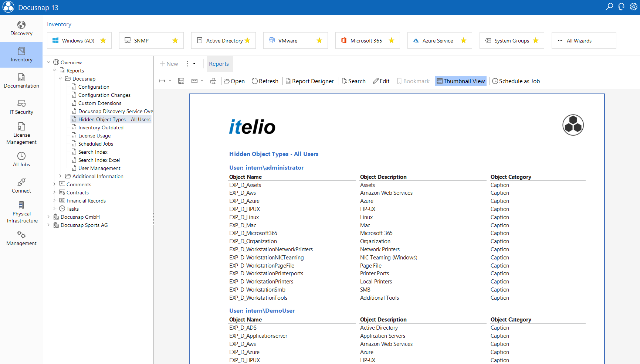Click Search in report toolbar
The width and height of the screenshot is (640, 364).
pyautogui.click(x=353, y=81)
